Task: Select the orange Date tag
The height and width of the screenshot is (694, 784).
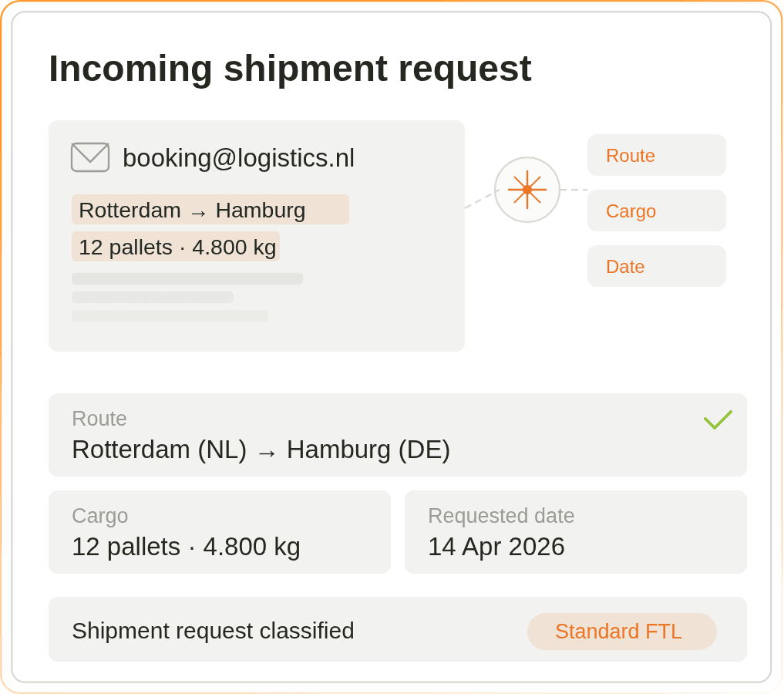Action: coord(656,267)
